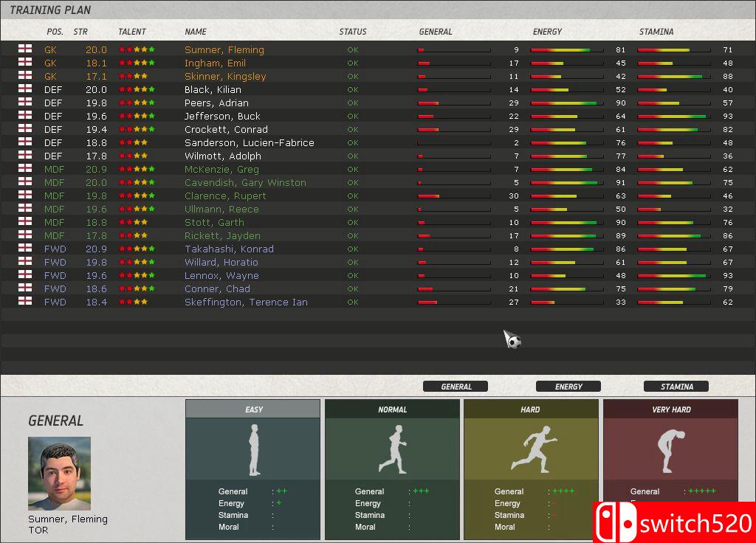Click the talent stars for Black, Kilian
The width and height of the screenshot is (756, 543).
(137, 90)
